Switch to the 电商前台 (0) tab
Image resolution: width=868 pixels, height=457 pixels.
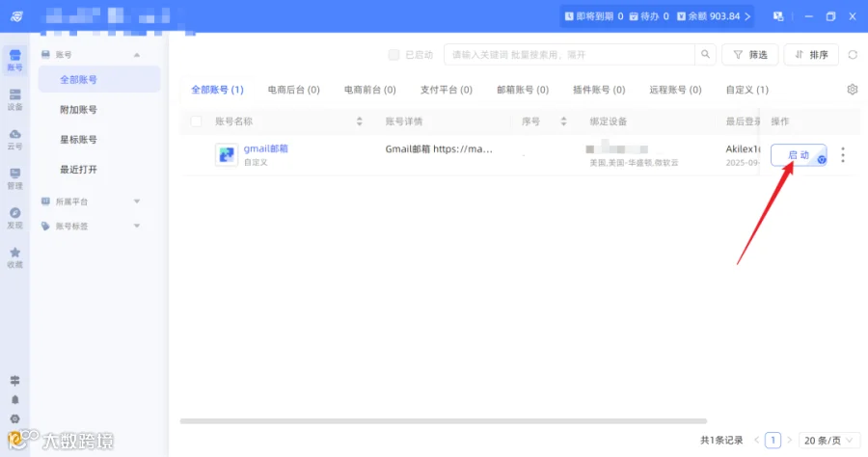[370, 90]
